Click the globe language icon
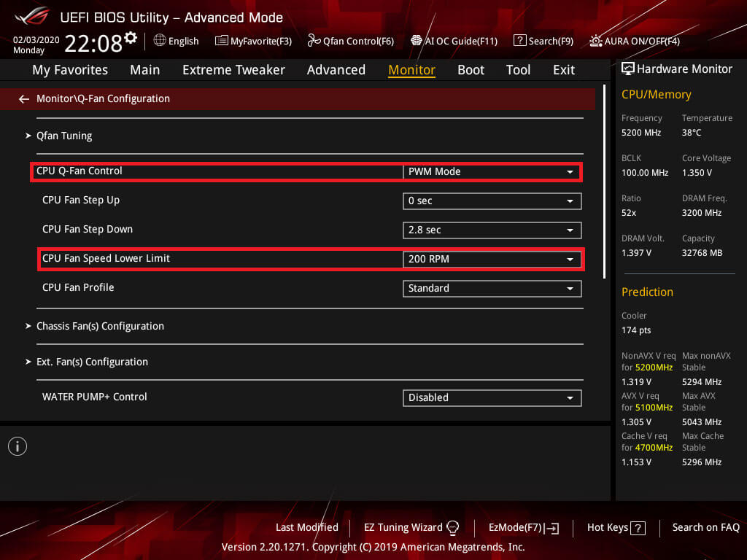 160,41
